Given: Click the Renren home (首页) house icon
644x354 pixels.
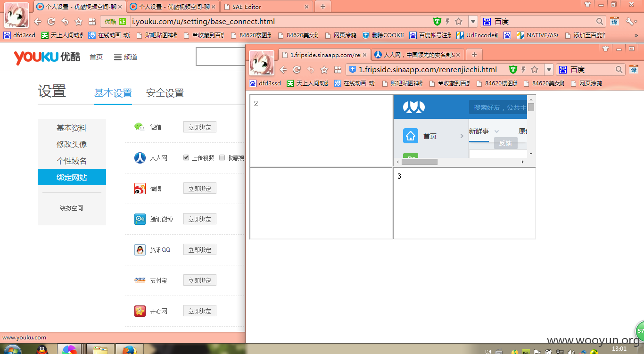Looking at the screenshot, I should click(x=411, y=136).
